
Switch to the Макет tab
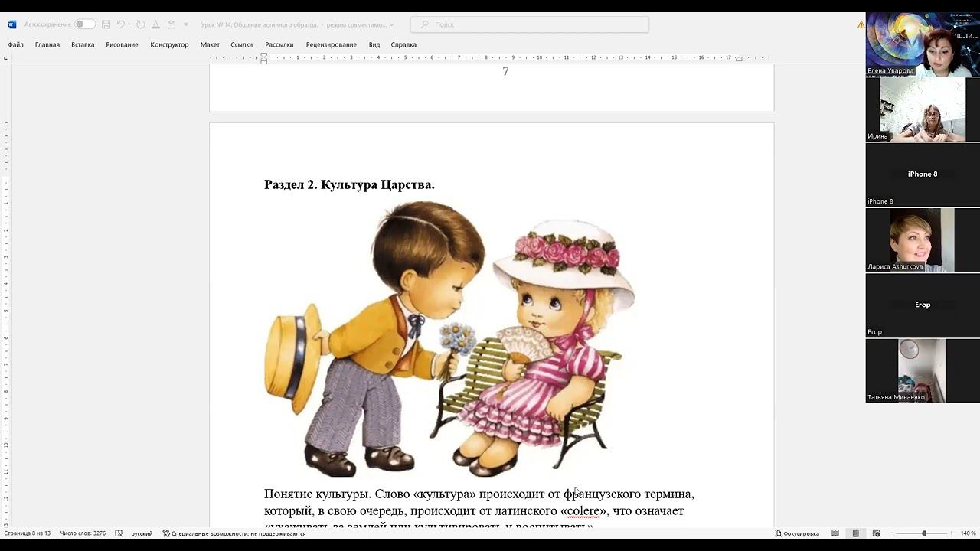point(210,44)
